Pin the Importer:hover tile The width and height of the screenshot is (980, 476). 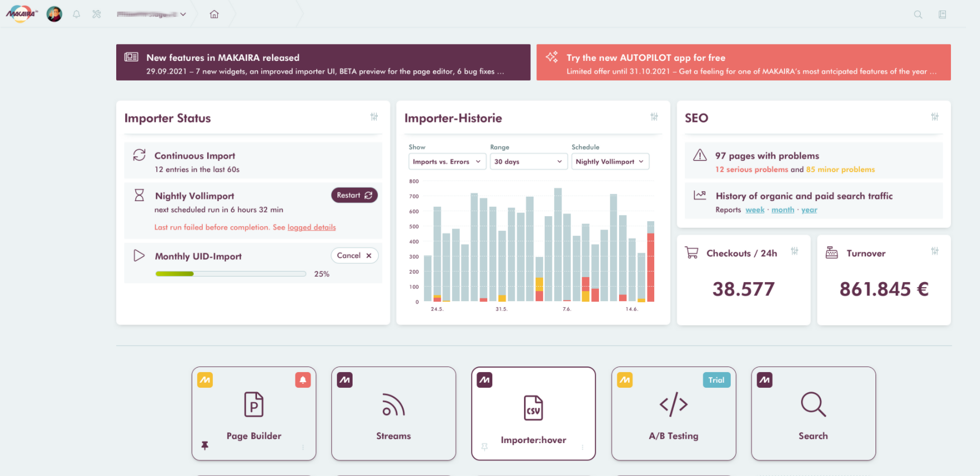click(x=484, y=447)
